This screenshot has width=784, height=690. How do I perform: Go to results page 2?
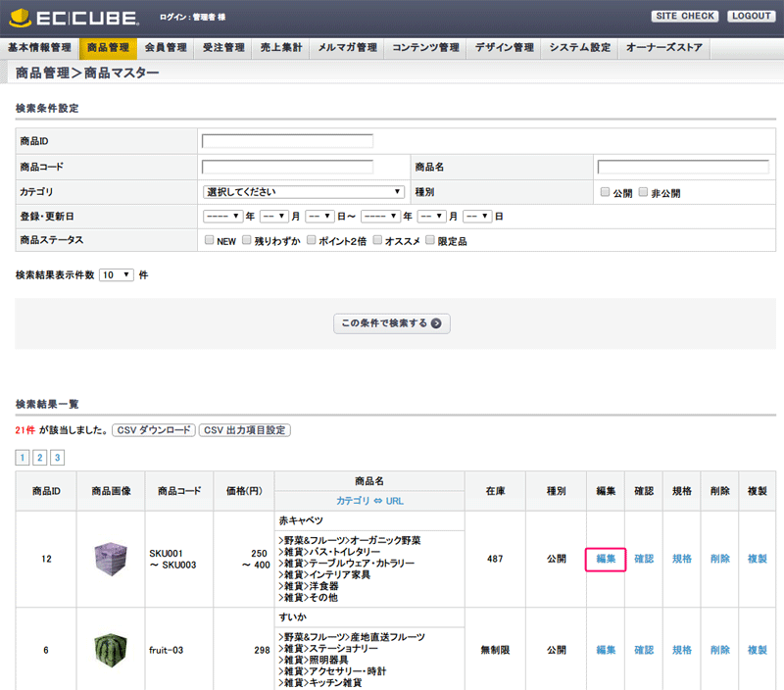pos(40,458)
